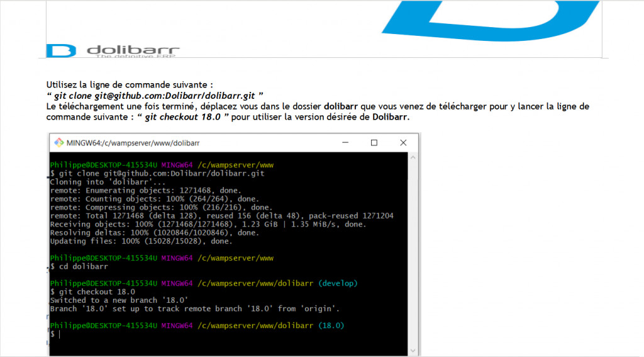Click the '$ git checkout 18.0' terminal command
Viewport: 644px width, 357px height.
click(93, 292)
